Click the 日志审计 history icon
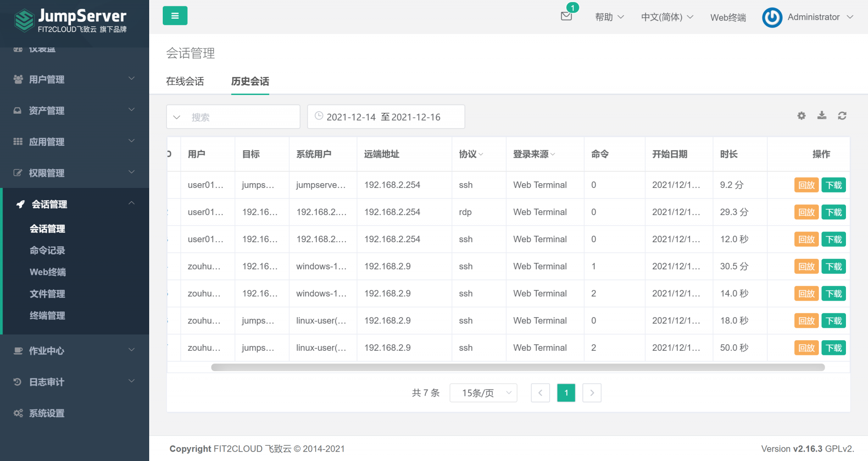Viewport: 868px width, 461px height. click(x=17, y=382)
